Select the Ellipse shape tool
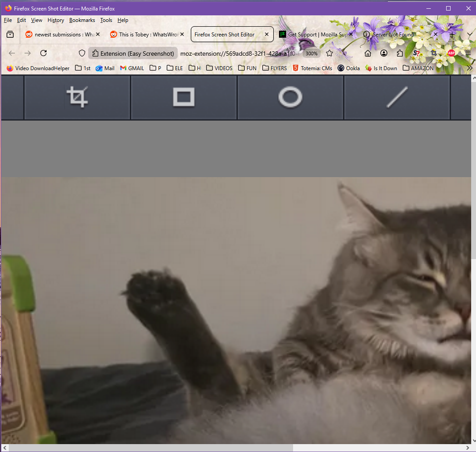 (x=290, y=97)
